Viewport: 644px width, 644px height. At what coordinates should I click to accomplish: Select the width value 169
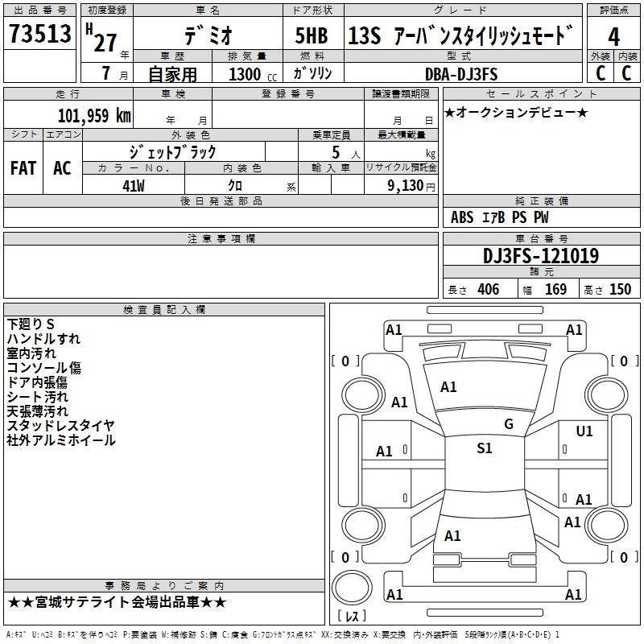coord(555,290)
